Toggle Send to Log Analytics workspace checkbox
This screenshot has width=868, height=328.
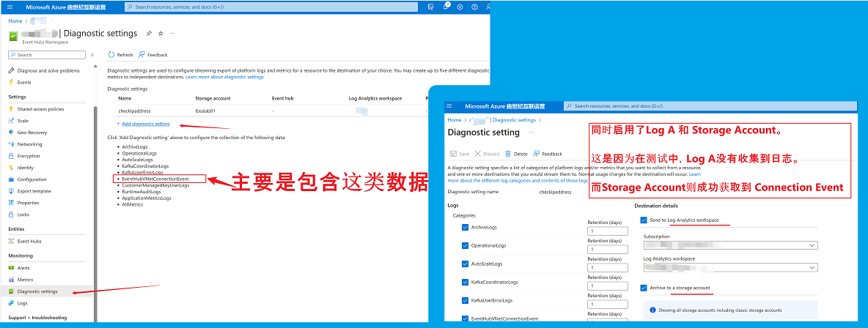[644, 220]
